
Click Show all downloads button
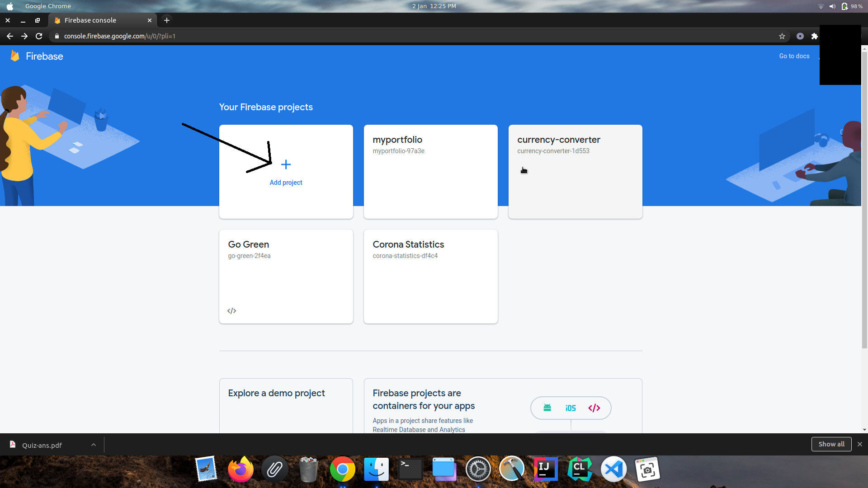(x=831, y=444)
